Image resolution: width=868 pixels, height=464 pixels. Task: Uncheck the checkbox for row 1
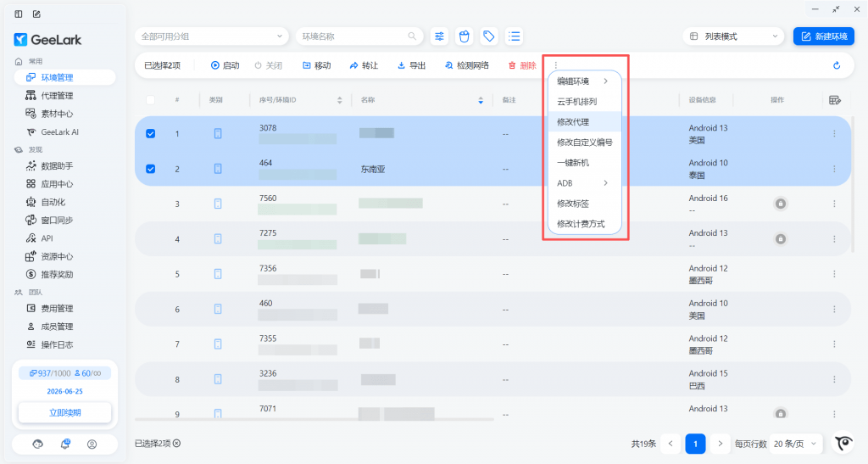click(150, 133)
